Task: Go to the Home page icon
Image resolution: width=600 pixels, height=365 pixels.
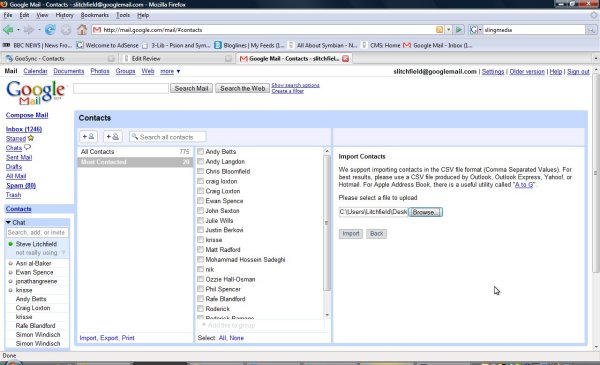Action: 82,29
